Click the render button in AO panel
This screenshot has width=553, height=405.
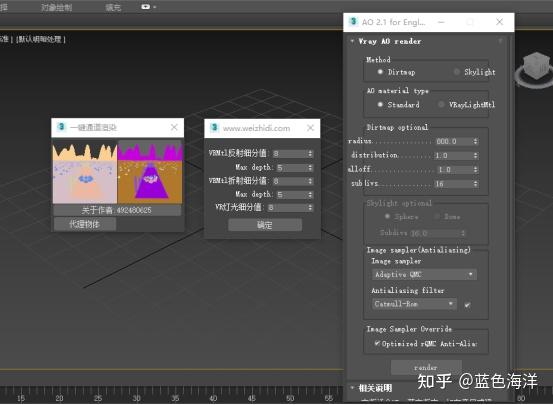tap(426, 367)
